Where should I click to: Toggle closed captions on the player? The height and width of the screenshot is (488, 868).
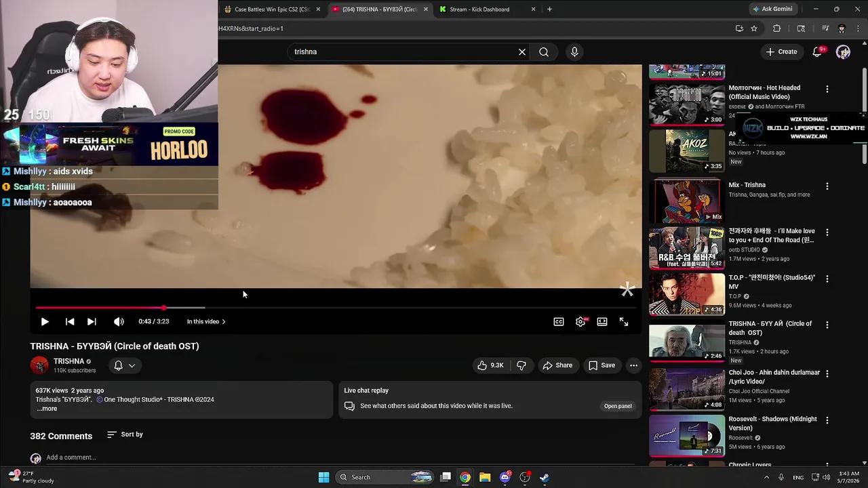(x=559, y=322)
